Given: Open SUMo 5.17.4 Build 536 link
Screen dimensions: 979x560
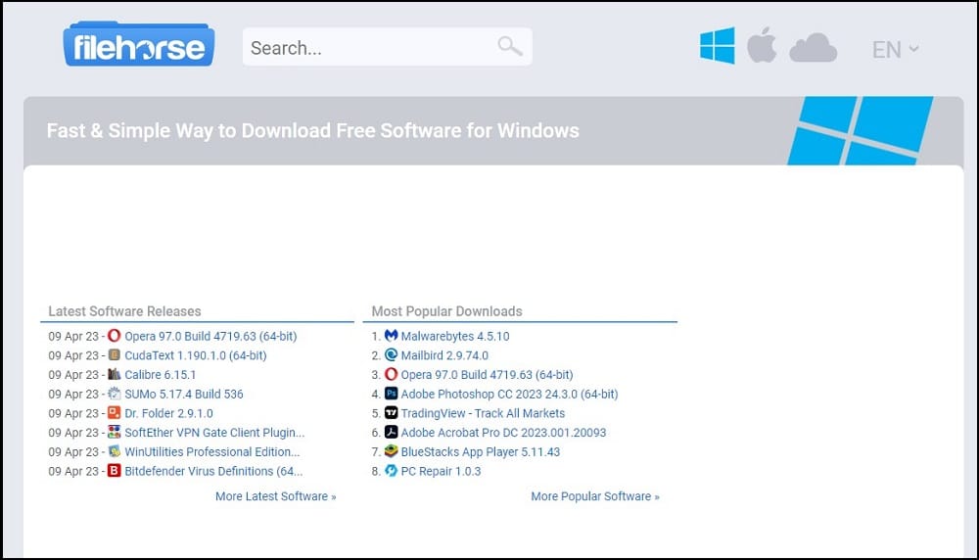Looking at the screenshot, I should tap(184, 395).
